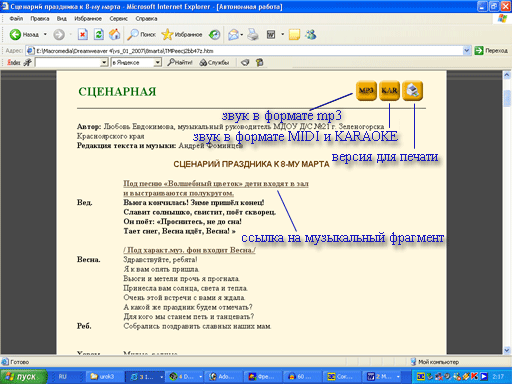Click the clock showing 2:17

[498, 377]
